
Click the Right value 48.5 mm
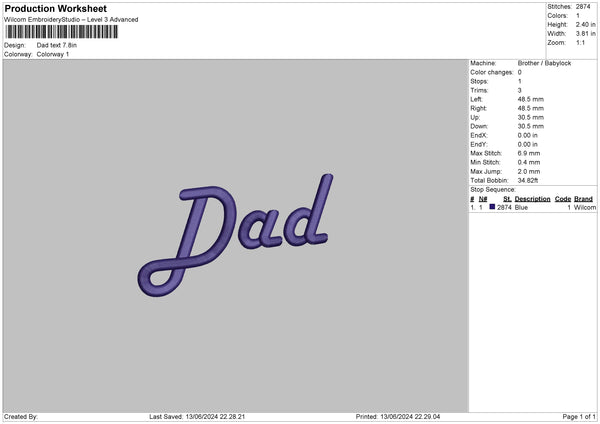(x=530, y=108)
